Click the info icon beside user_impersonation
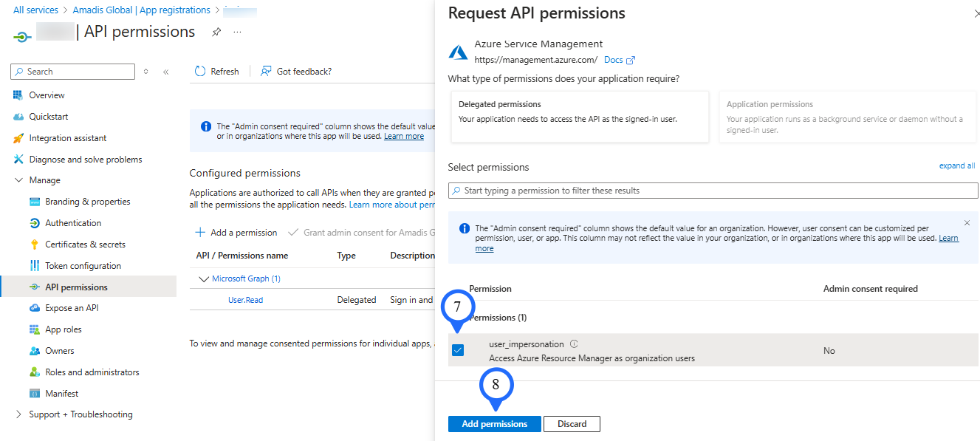The image size is (980, 441). pyautogui.click(x=574, y=344)
